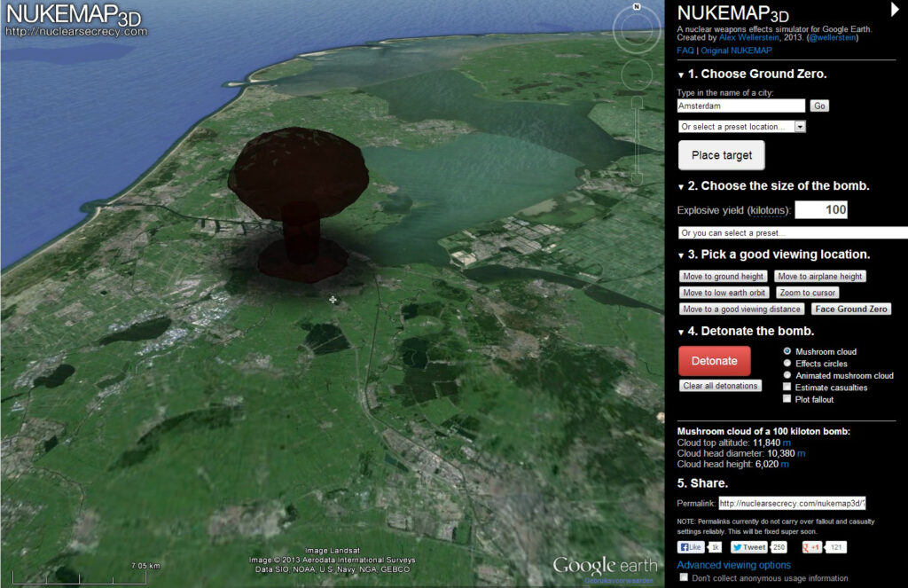Collapse the sidebar with the white arrow
The width and height of the screenshot is (908, 588).
(x=895, y=9)
